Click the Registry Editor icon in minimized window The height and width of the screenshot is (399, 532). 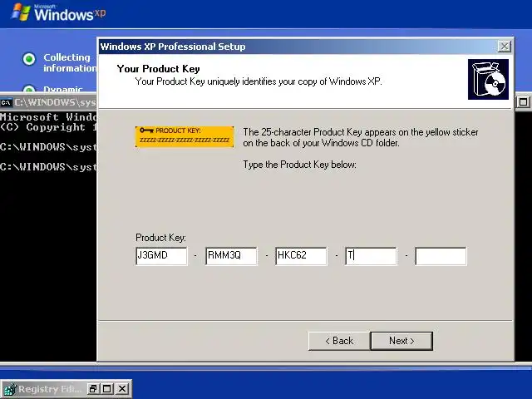(9, 389)
